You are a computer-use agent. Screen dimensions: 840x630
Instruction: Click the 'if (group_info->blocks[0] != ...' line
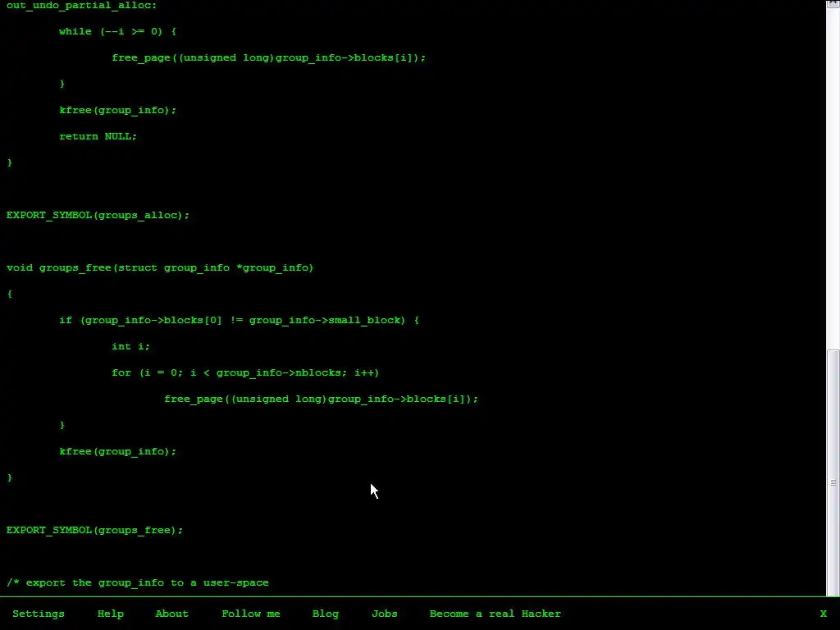pos(239,321)
